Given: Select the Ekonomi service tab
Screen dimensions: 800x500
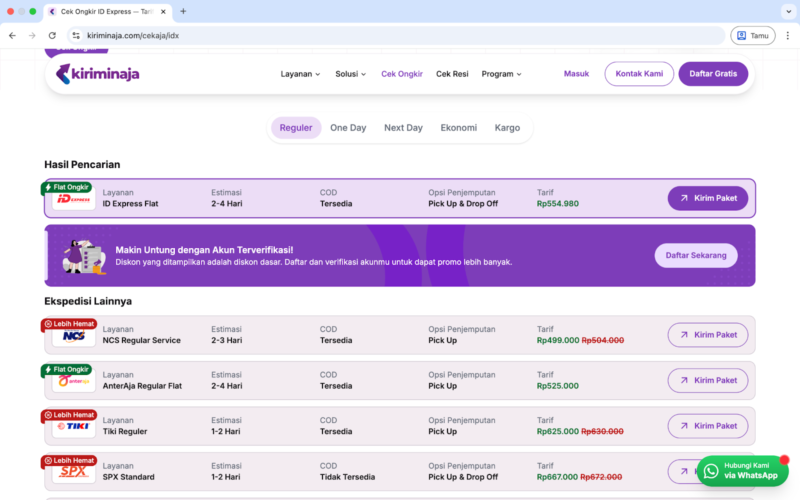Looking at the screenshot, I should click(458, 128).
